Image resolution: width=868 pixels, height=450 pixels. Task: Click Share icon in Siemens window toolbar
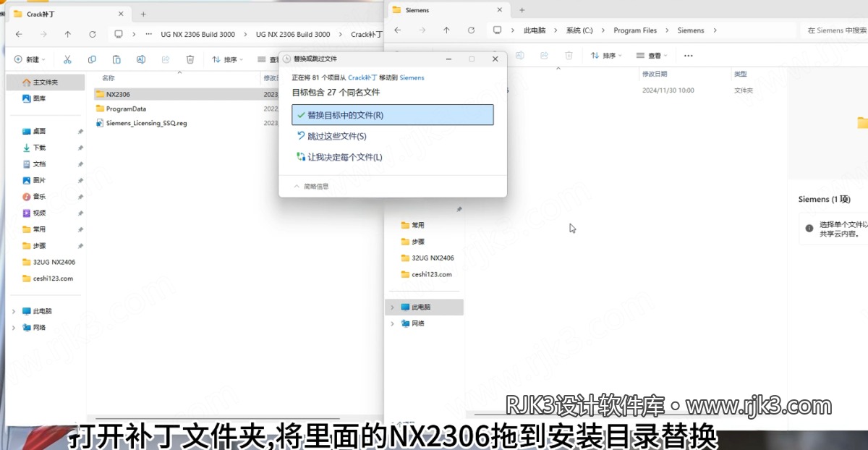point(544,56)
